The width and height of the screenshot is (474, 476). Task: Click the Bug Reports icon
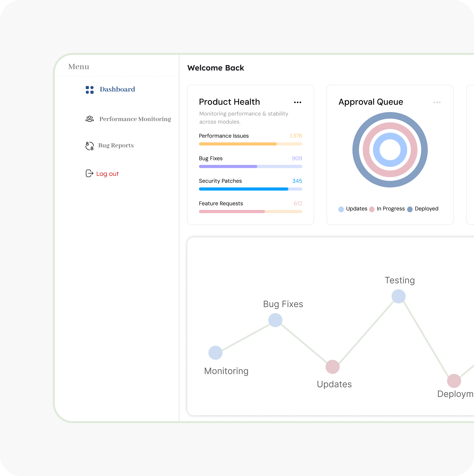pos(90,146)
